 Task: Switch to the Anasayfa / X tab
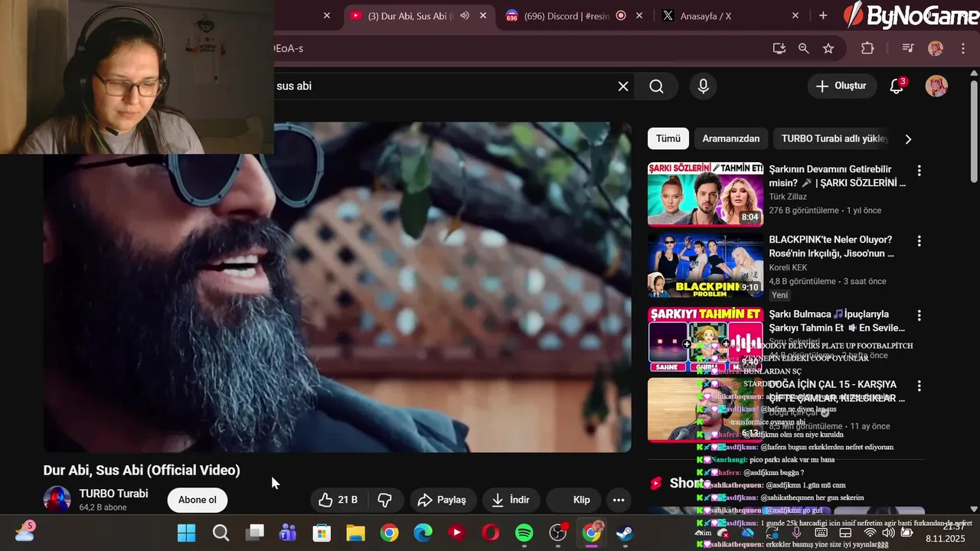tap(706, 16)
